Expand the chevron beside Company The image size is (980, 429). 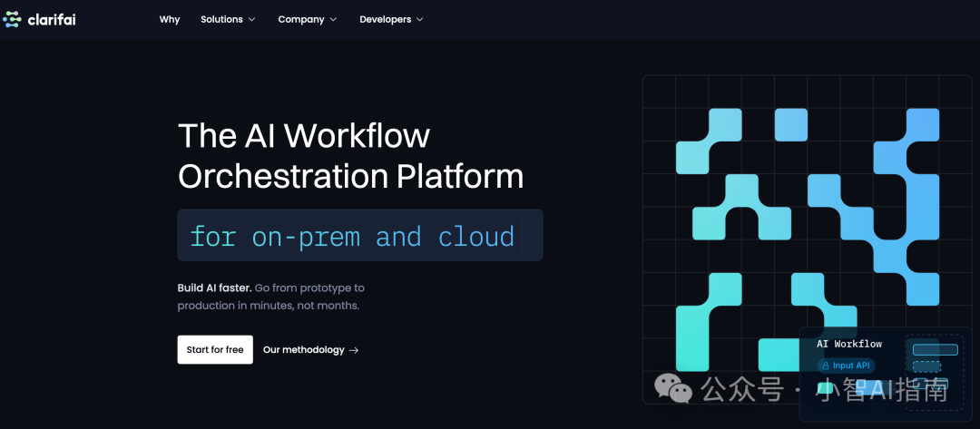[333, 19]
